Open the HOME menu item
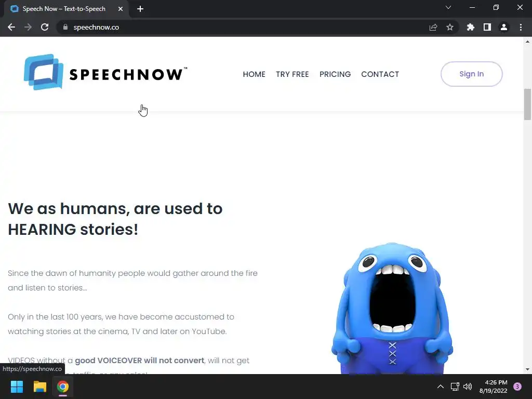This screenshot has height=399, width=532. click(x=254, y=74)
